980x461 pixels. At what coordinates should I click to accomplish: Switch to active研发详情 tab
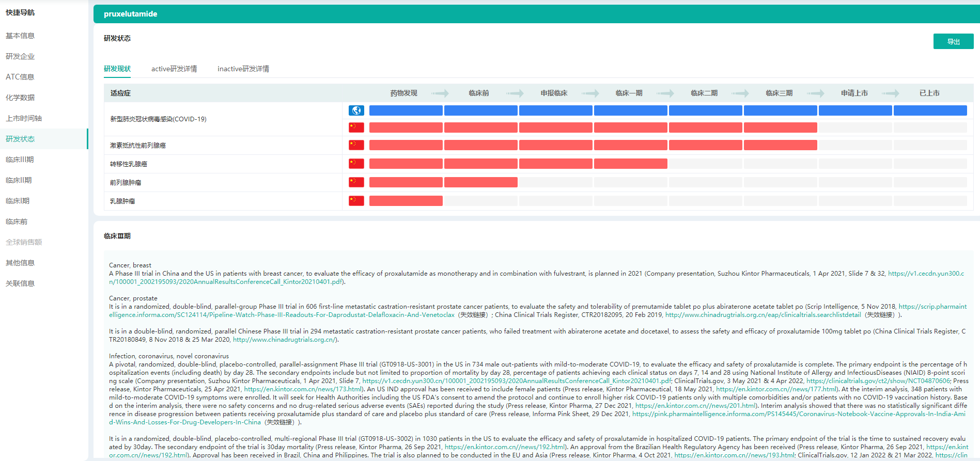[x=174, y=69]
